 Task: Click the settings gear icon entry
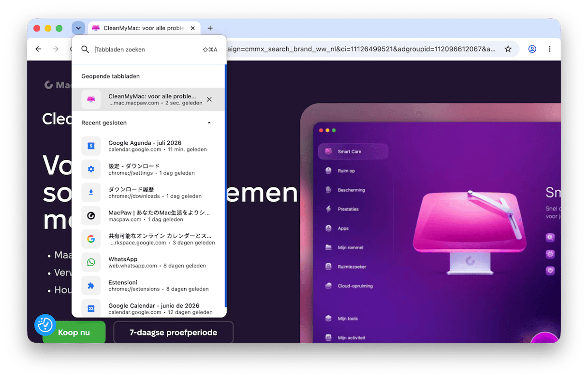pos(148,169)
